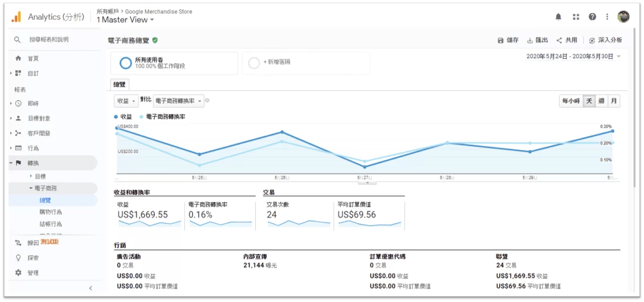644x302 pixels.
Task: Open the Help question mark icon
Action: click(x=591, y=16)
